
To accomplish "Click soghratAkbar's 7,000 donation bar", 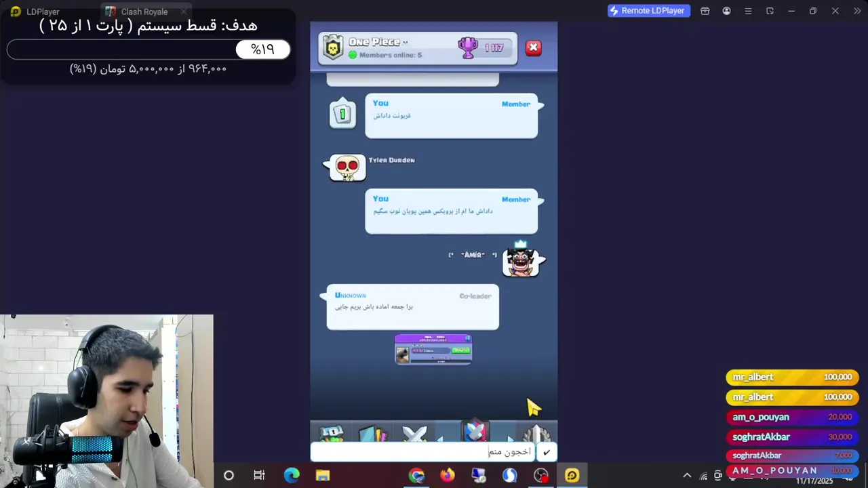I will tap(792, 455).
